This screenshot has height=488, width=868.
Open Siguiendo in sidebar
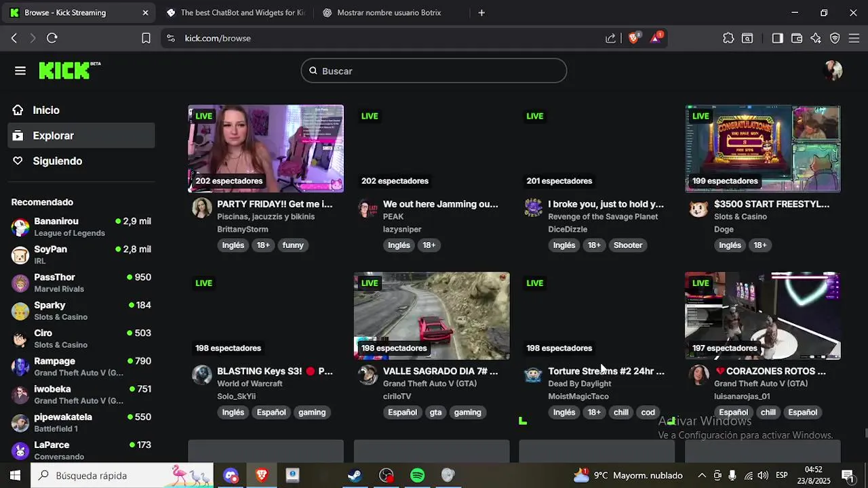point(81,161)
